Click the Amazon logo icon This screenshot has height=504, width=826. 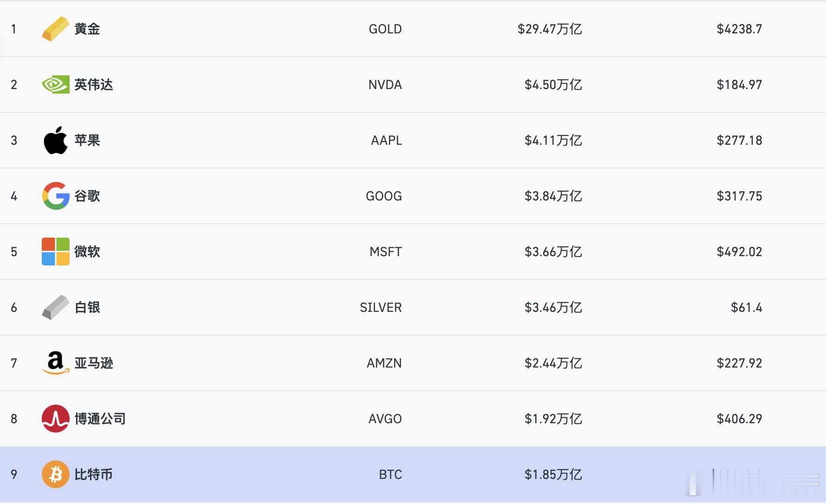click(x=55, y=363)
